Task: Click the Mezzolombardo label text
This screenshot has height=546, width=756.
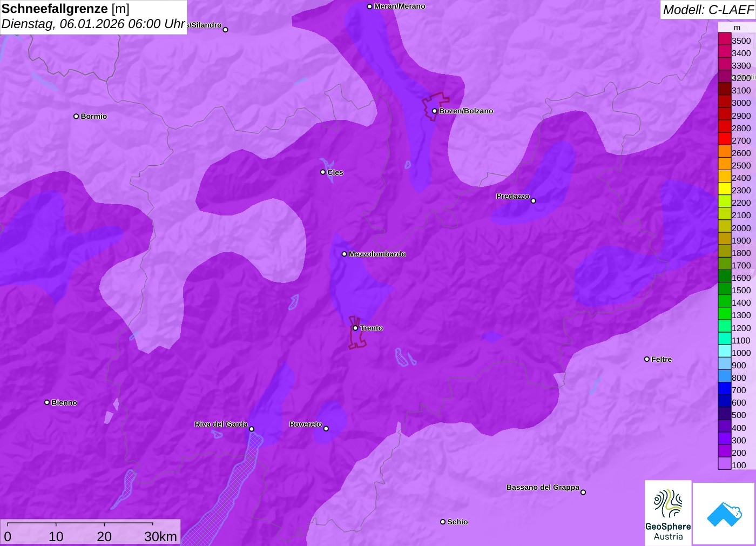Action: (377, 254)
